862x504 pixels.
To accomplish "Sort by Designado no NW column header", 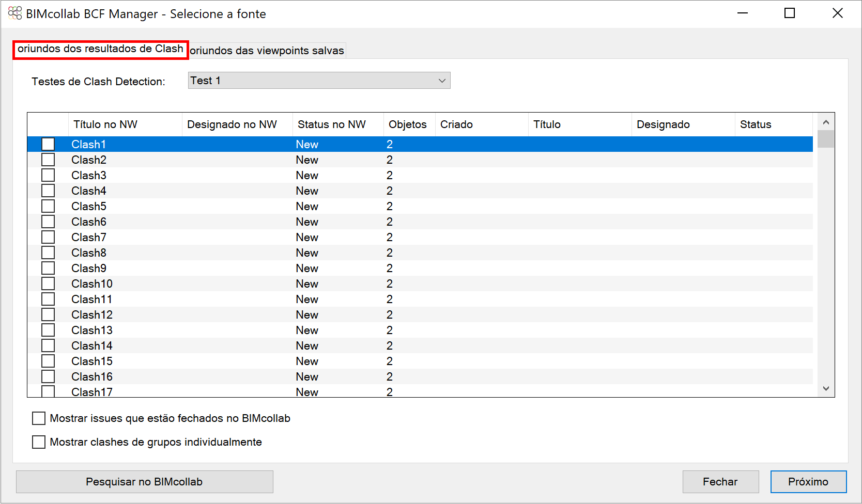I will [237, 124].
